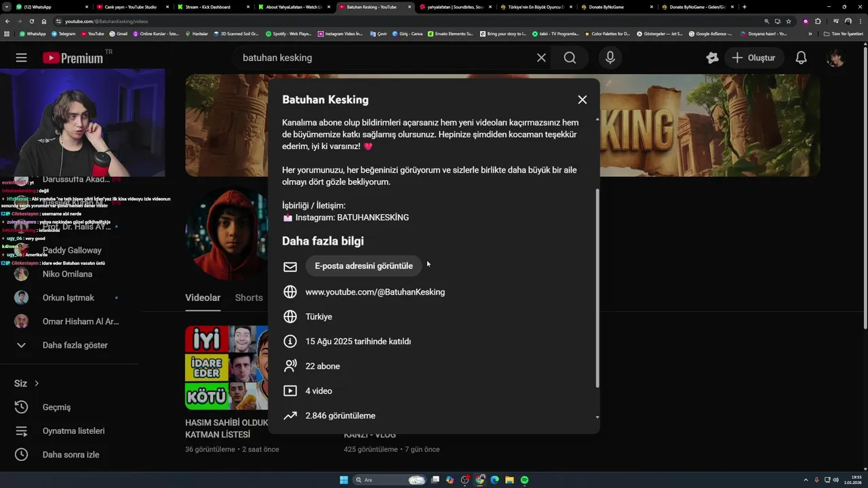The width and height of the screenshot is (868, 488).
Task: Open the account avatar menu
Action: (835, 58)
